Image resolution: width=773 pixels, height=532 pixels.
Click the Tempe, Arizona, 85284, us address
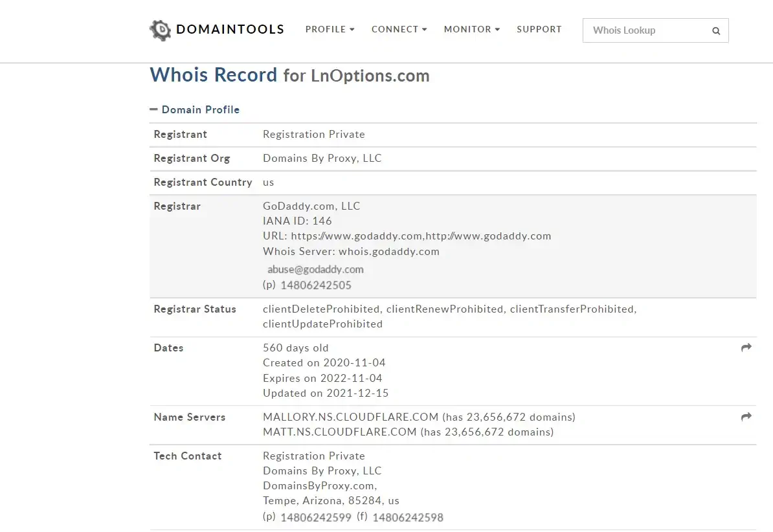pos(331,501)
